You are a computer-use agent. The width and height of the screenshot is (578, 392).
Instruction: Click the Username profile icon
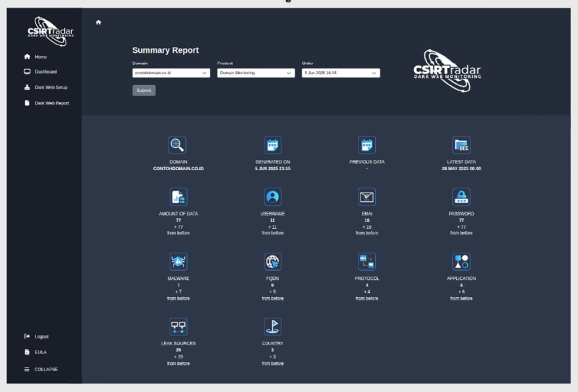(273, 197)
